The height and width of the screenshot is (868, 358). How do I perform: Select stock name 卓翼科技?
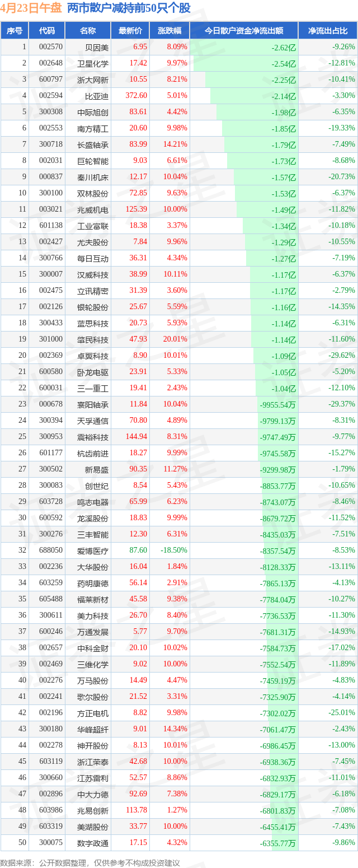click(93, 356)
